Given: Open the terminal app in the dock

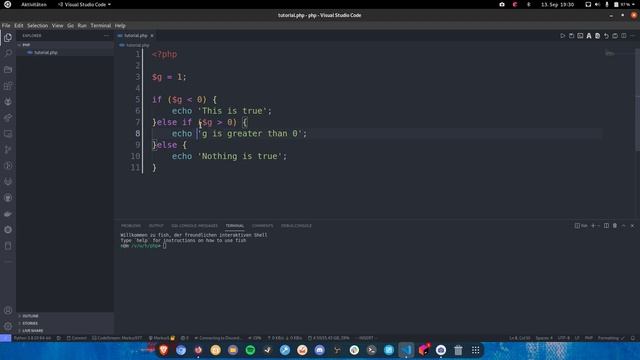Looking at the screenshot, I should [x=371, y=350].
